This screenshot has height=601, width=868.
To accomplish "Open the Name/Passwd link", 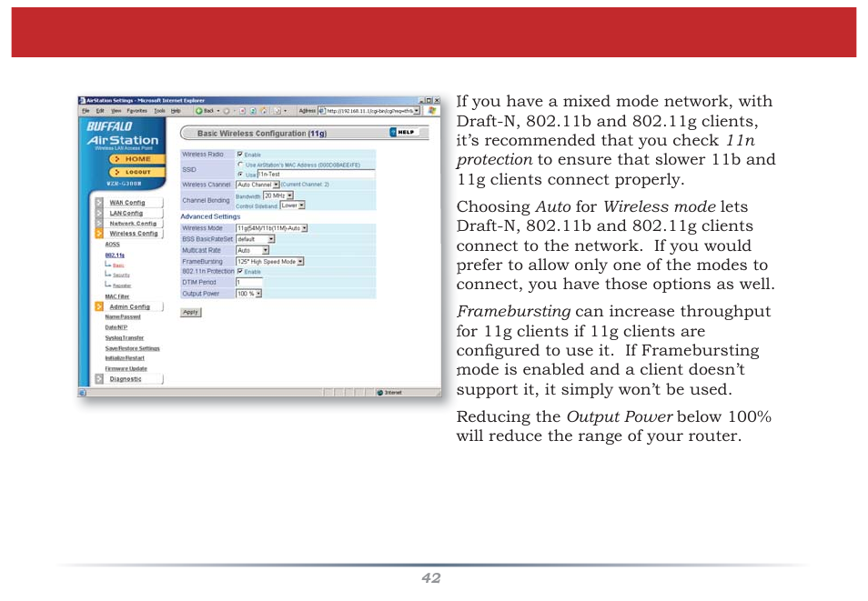I will pyautogui.click(x=123, y=317).
